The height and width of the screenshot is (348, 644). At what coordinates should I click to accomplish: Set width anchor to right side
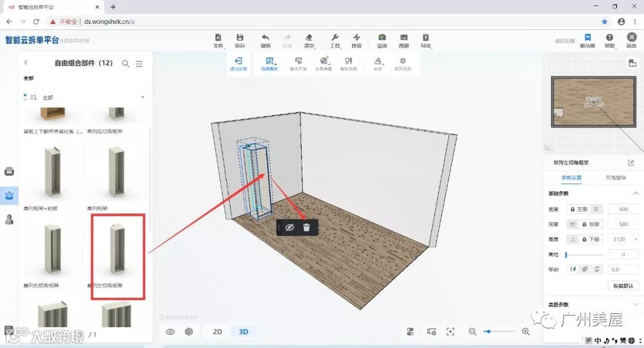point(597,209)
